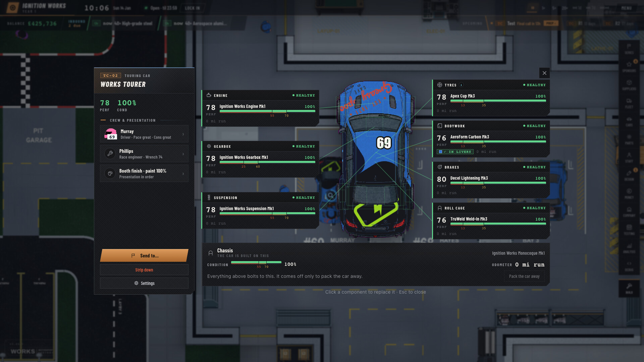The height and width of the screenshot is (362, 644).
Task: Click the Bodywork panel icon
Action: [439, 126]
